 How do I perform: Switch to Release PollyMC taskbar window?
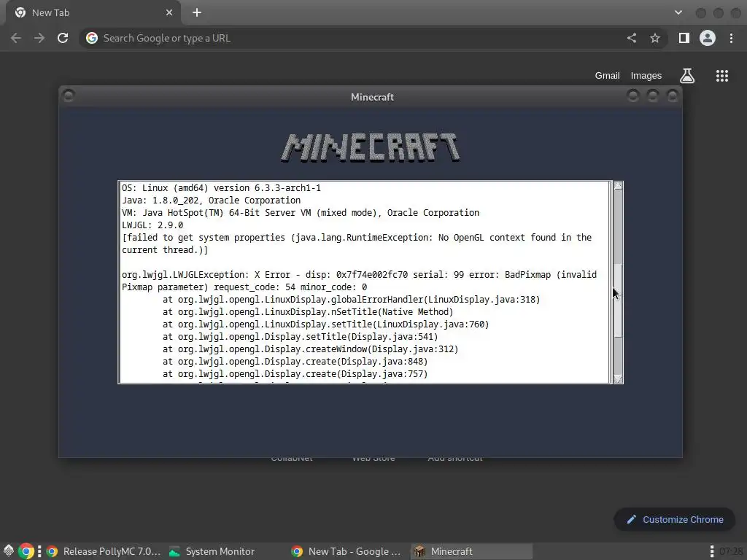point(104,551)
